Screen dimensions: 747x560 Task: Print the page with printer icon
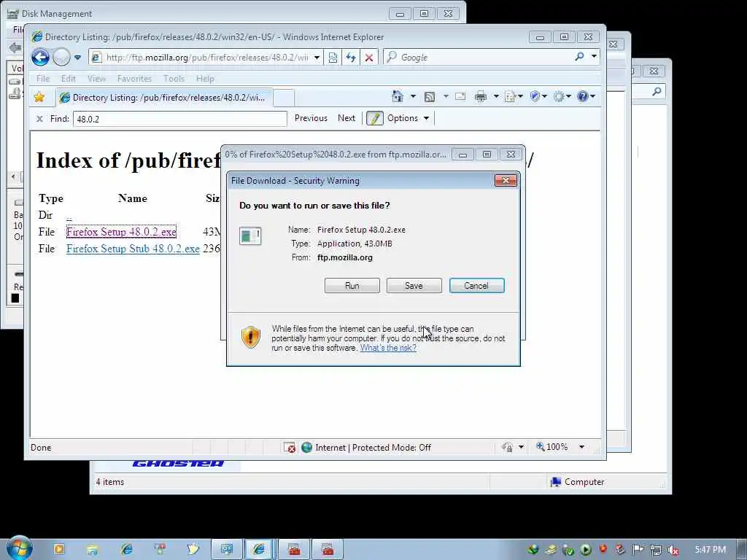(481, 97)
